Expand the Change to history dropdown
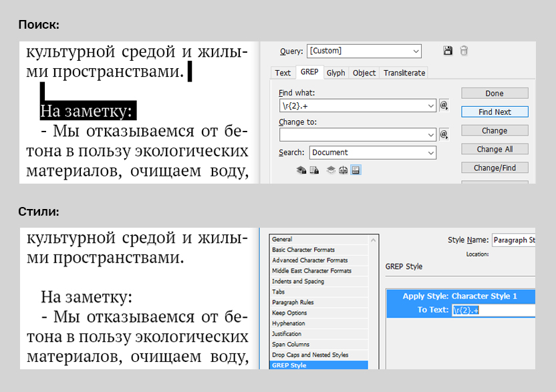This screenshot has height=392, width=556. click(431, 135)
